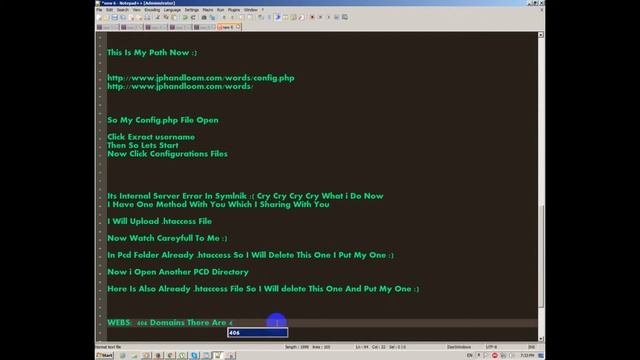Click the editor scrollbar up arrow
This screenshot has width=640, height=360.
[540, 35]
